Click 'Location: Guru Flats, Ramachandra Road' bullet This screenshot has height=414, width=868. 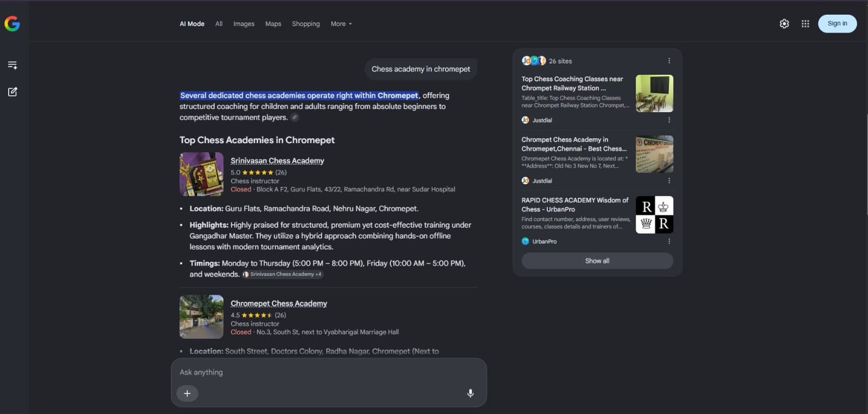(304, 209)
